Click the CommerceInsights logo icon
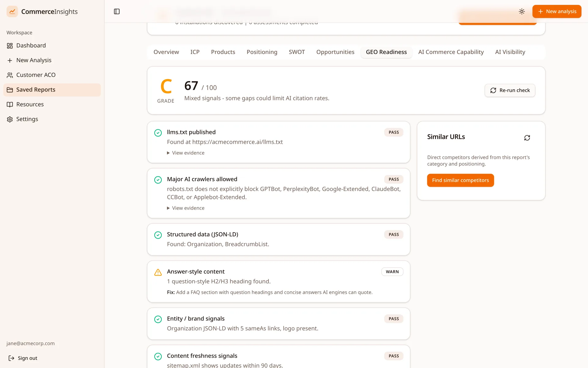 click(x=12, y=11)
